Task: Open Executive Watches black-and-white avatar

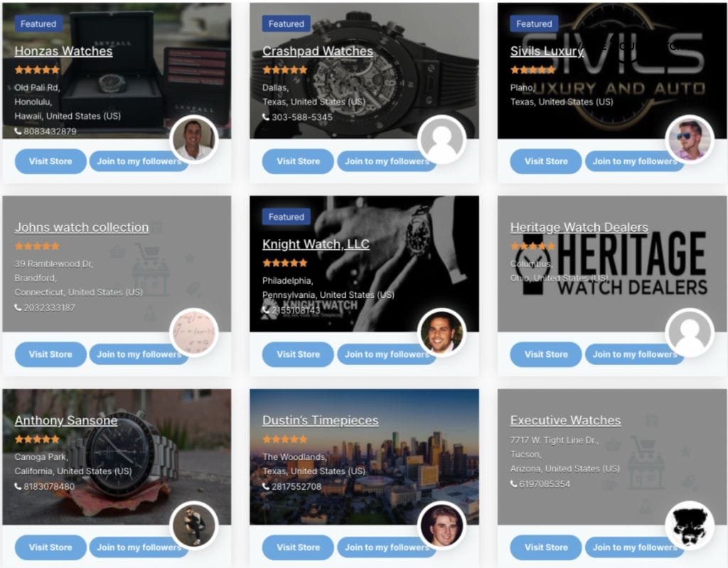Action: click(x=690, y=525)
